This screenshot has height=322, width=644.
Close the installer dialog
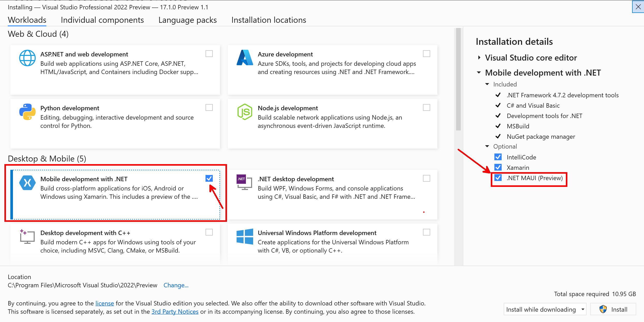click(x=638, y=7)
